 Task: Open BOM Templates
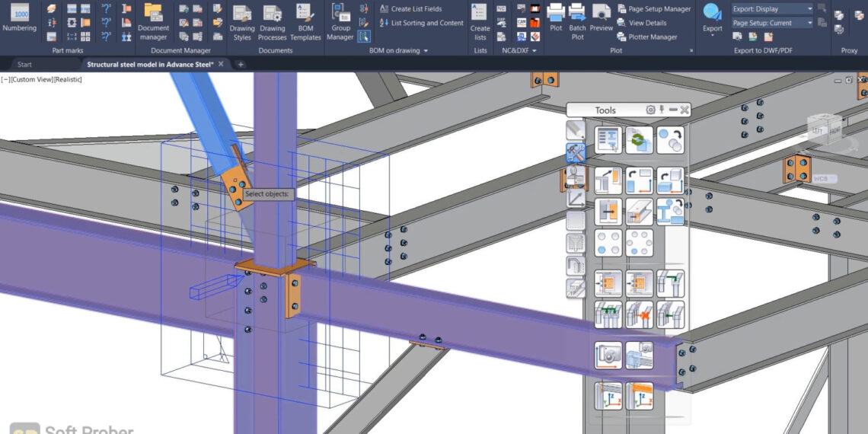click(x=305, y=24)
